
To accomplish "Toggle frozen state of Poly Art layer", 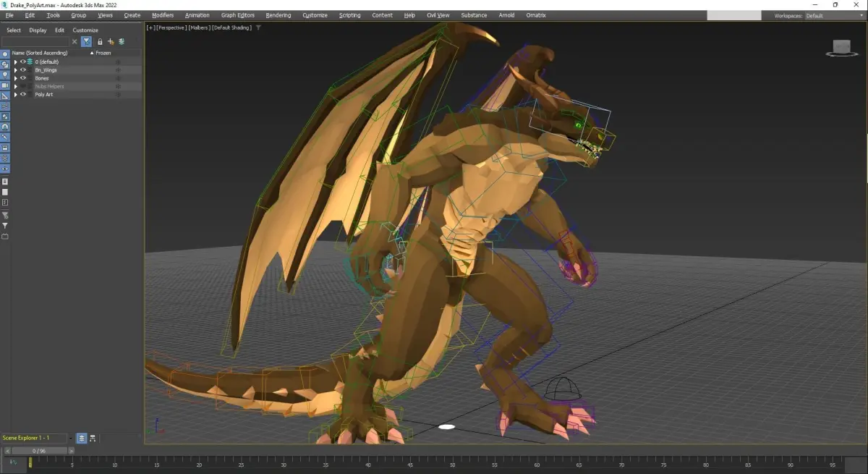I will [118, 94].
